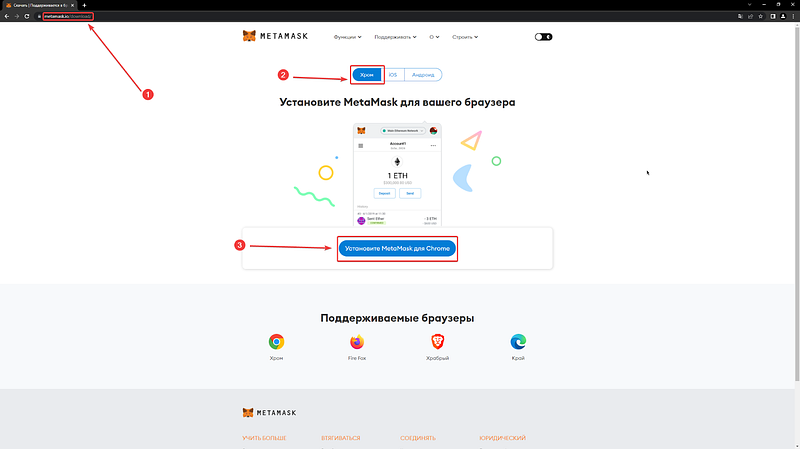The width and height of the screenshot is (800, 449).
Task: Select the iOS platform tab
Action: [x=392, y=75]
